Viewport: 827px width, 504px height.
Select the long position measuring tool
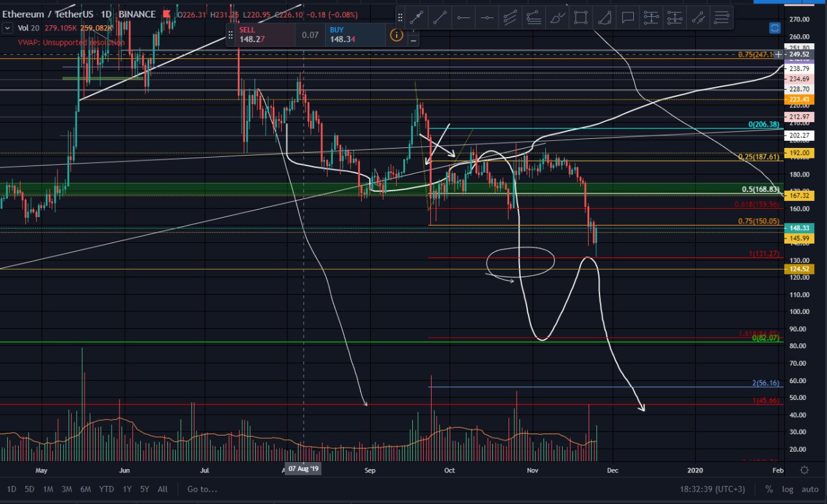click(x=651, y=18)
